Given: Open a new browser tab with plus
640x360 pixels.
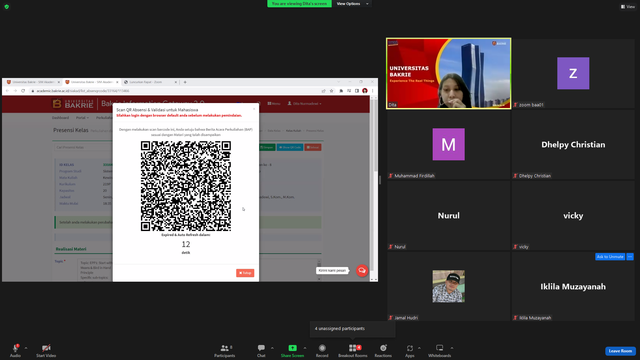Looking at the screenshot, I should coord(185,82).
